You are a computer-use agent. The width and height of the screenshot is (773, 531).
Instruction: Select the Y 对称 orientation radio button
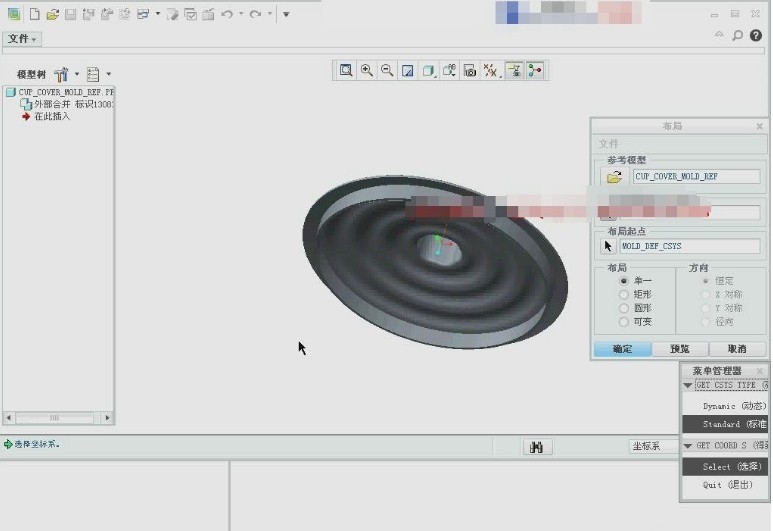point(706,308)
